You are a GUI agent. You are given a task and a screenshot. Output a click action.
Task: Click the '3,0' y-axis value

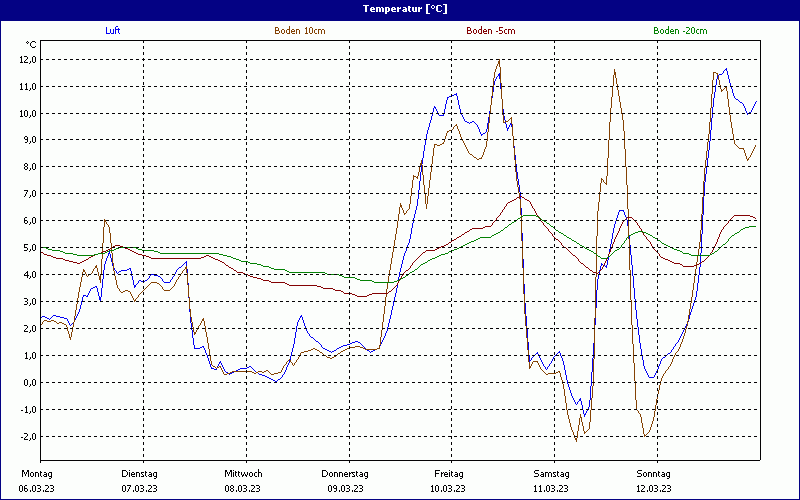(30, 302)
